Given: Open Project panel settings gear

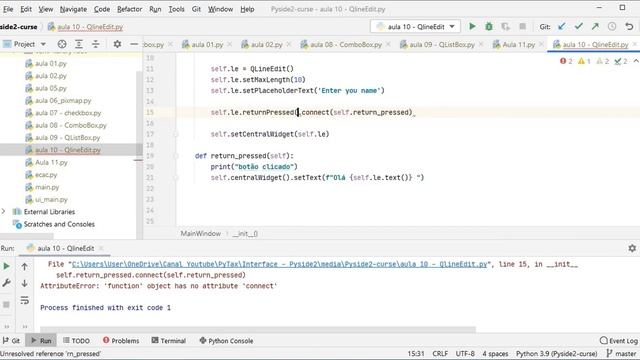Looking at the screenshot, I should (x=117, y=44).
